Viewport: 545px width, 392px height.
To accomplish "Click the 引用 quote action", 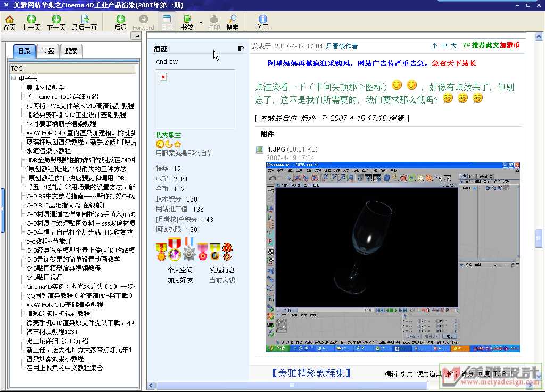I will [407, 373].
